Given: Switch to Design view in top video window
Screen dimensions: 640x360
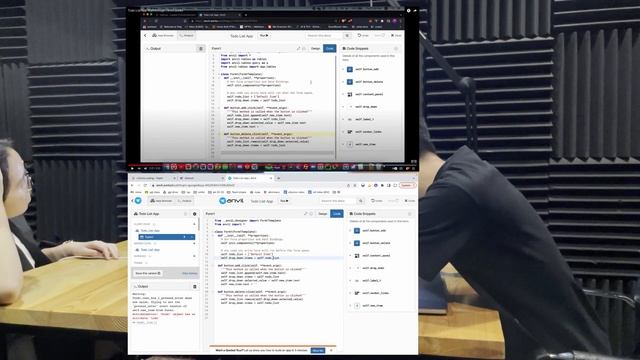Looking at the screenshot, I should point(316,48).
